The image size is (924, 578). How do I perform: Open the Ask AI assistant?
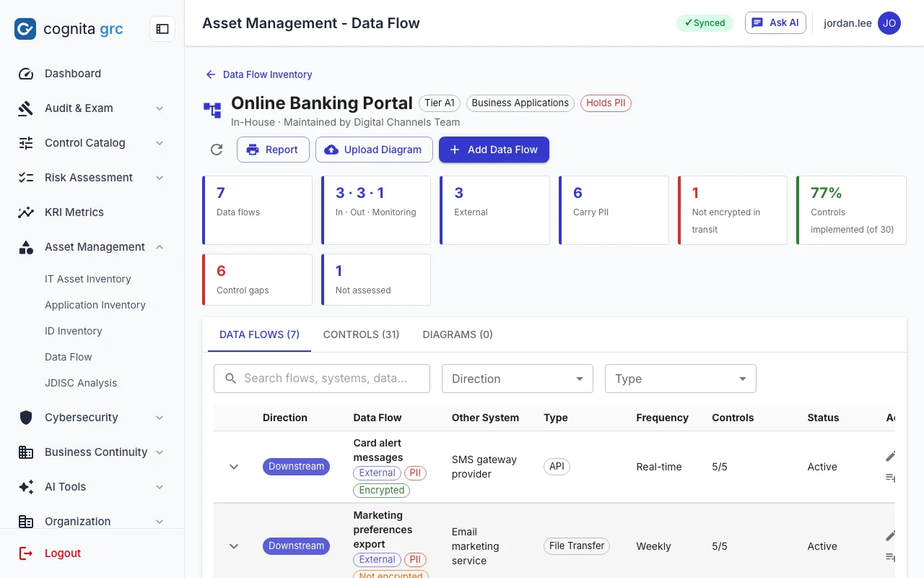pyautogui.click(x=775, y=23)
